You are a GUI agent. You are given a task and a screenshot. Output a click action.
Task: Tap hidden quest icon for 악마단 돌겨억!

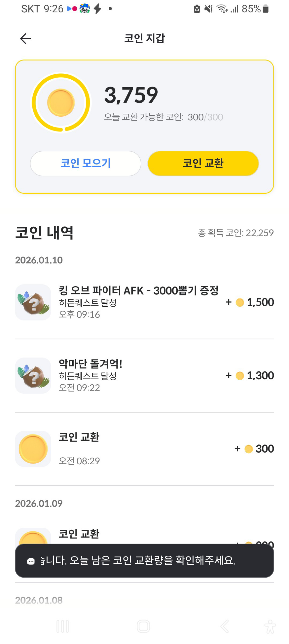point(33,375)
